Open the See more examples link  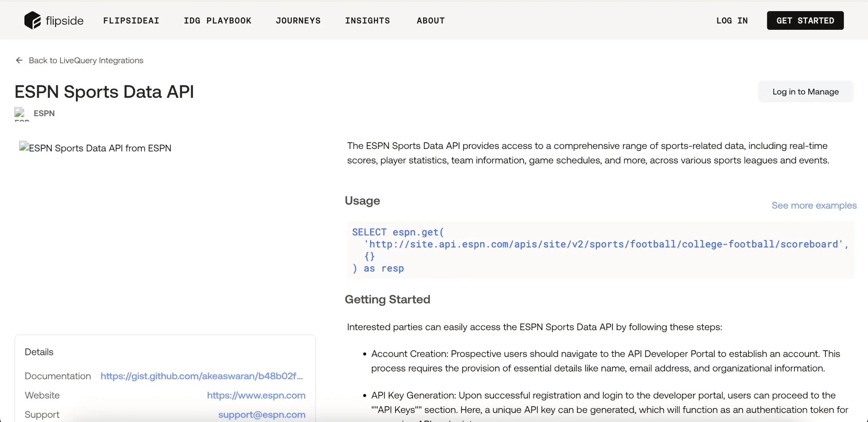tap(814, 205)
